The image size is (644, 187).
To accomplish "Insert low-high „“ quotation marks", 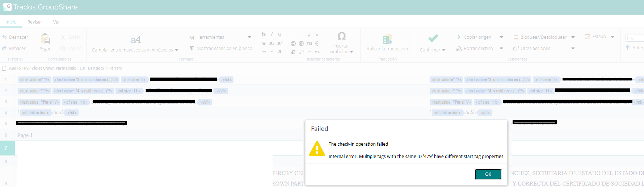I will (301, 52).
